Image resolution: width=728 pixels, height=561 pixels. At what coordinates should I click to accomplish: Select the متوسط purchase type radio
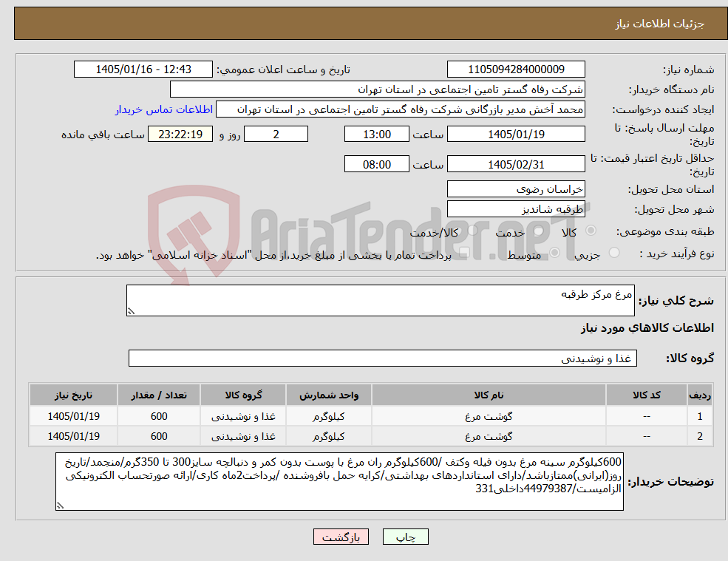click(x=554, y=253)
